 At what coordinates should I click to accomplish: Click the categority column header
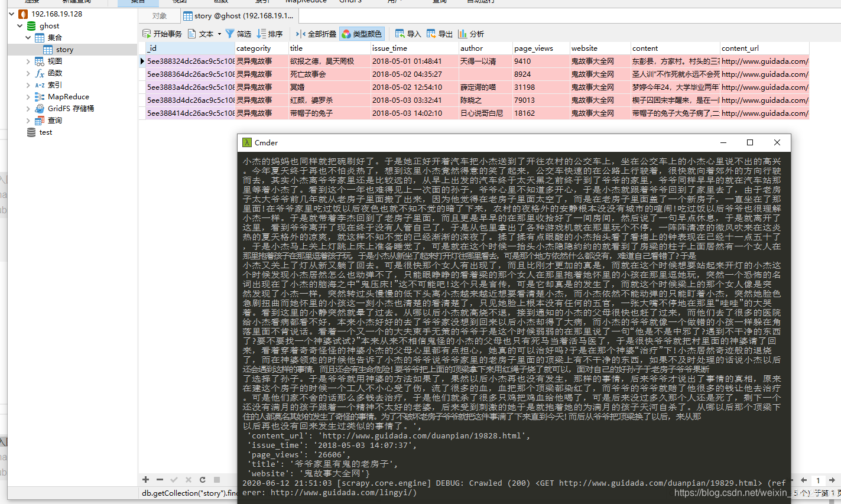tap(262, 48)
